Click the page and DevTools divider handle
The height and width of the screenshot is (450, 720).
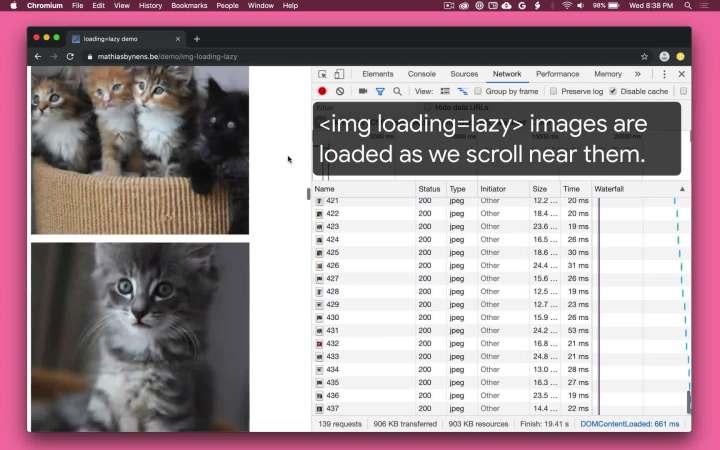(x=309, y=194)
